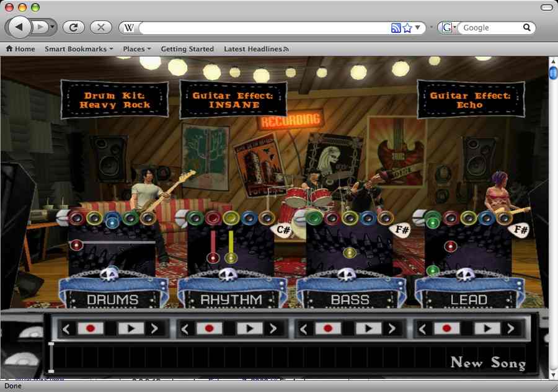The image size is (558, 392).
Task: Click the Google search input field
Action: click(x=491, y=28)
